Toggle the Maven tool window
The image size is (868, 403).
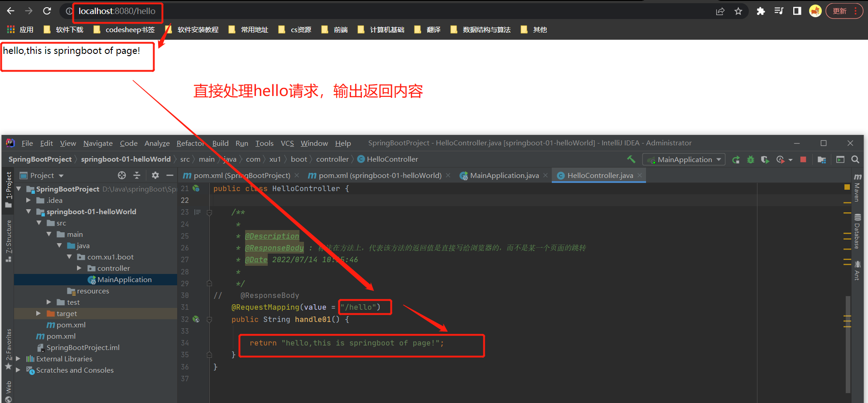(857, 188)
